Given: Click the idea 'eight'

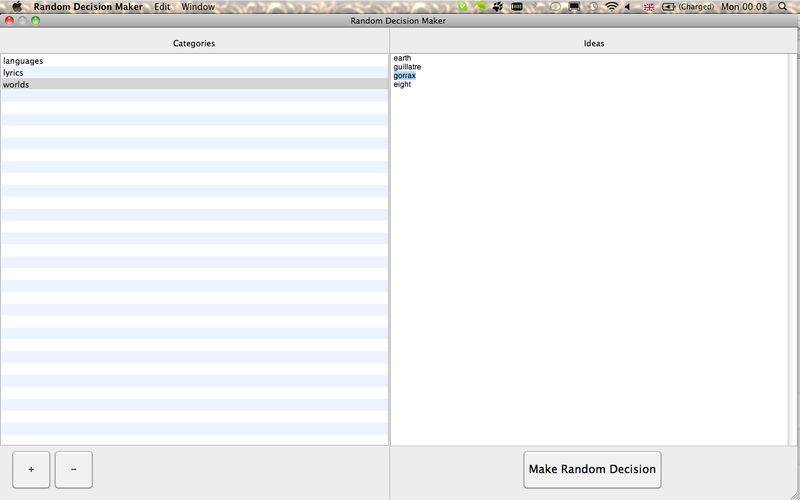Looking at the screenshot, I should (402, 84).
